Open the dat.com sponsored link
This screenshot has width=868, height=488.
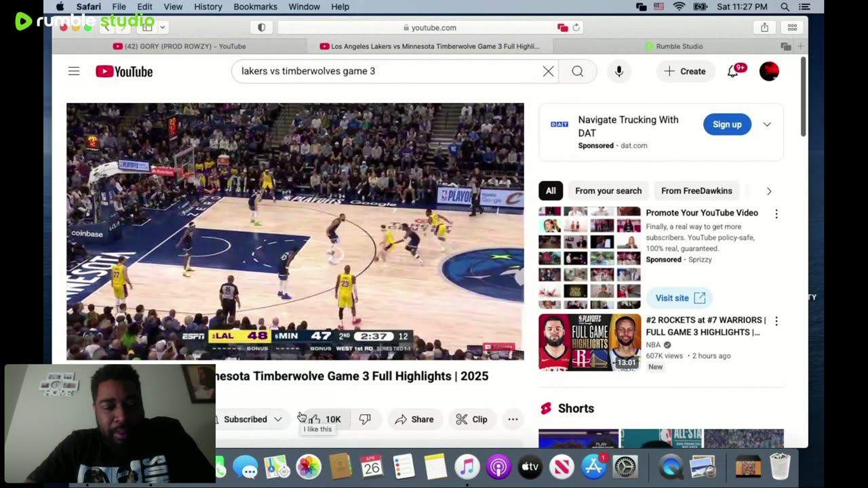(x=633, y=146)
